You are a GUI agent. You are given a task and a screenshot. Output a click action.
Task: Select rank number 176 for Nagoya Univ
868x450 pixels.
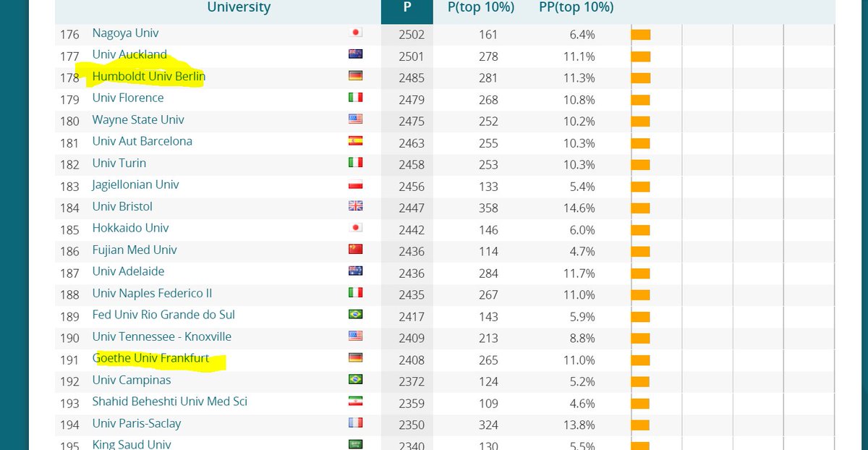pos(69,35)
